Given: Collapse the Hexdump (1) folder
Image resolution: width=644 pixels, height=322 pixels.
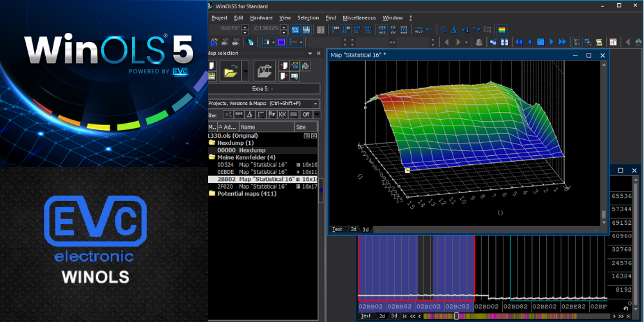Looking at the screenshot, I should [213, 143].
